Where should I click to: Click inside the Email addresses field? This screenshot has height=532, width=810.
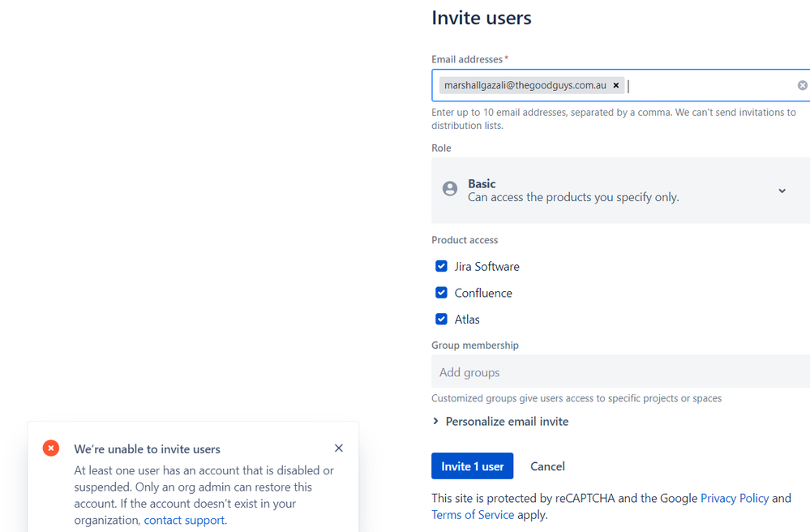click(620, 85)
